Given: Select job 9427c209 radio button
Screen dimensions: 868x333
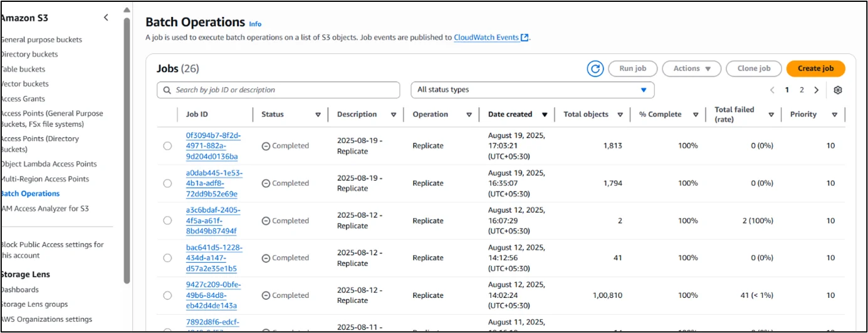Looking at the screenshot, I should pos(167,295).
